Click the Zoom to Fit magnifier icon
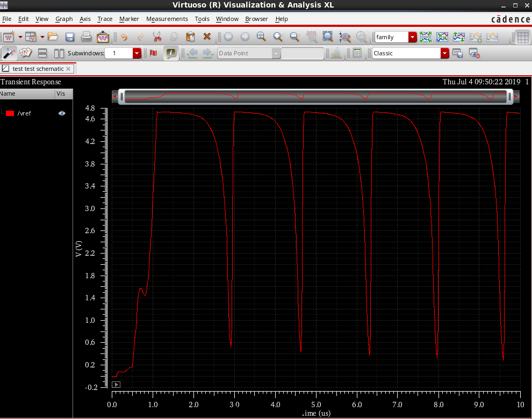The width and height of the screenshot is (532, 419). pos(327,37)
